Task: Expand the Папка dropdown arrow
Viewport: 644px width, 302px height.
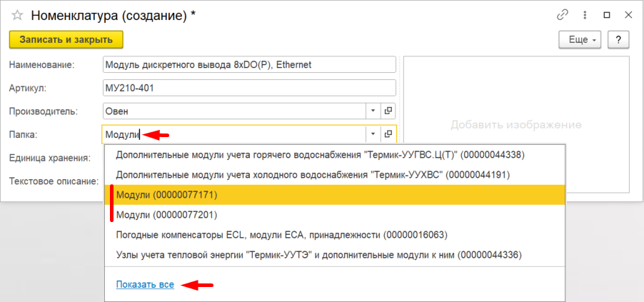Action: tap(373, 134)
